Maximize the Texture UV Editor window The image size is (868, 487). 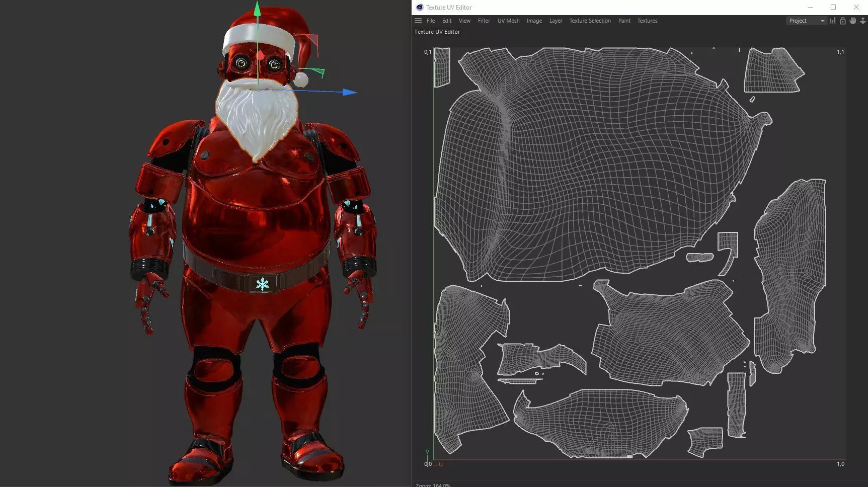pos(833,7)
